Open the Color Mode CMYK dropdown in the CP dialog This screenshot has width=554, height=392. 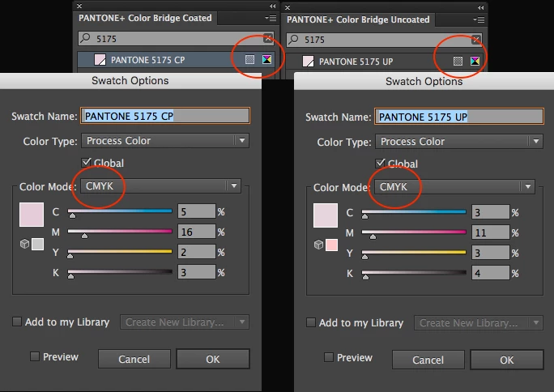[160, 185]
